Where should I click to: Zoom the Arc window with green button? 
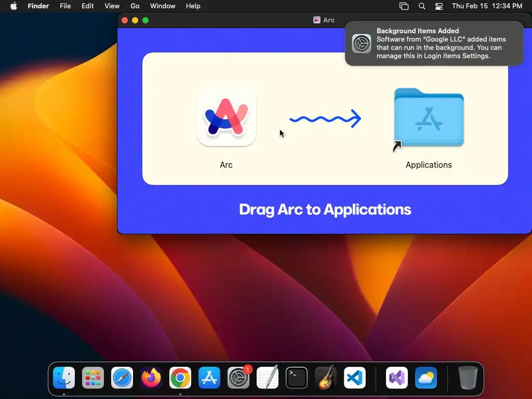tap(145, 20)
